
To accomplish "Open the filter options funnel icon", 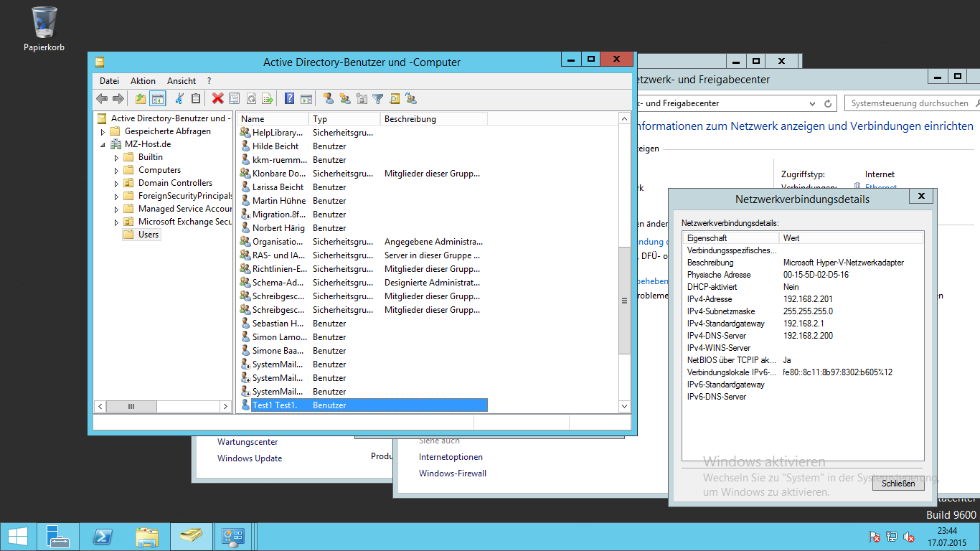I will point(378,99).
